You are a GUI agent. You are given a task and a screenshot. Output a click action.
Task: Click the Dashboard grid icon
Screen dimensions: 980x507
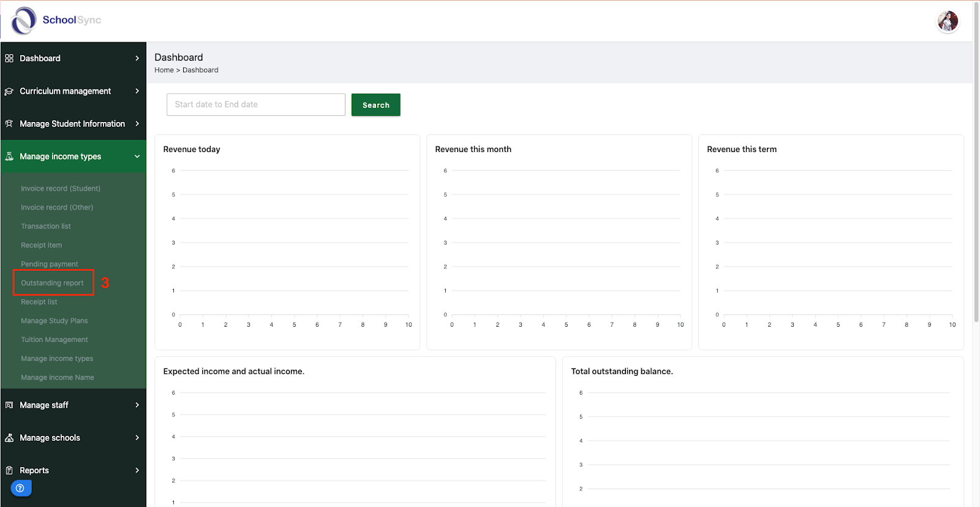point(9,58)
